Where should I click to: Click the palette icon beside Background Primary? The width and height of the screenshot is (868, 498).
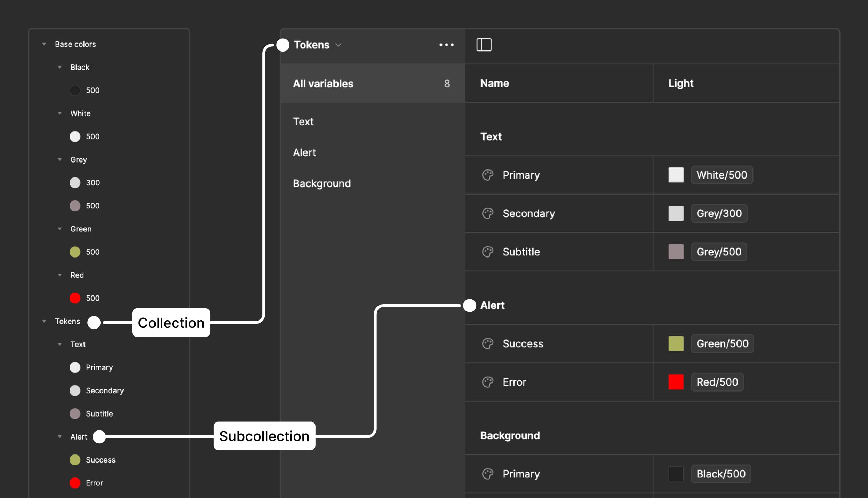pyautogui.click(x=488, y=474)
